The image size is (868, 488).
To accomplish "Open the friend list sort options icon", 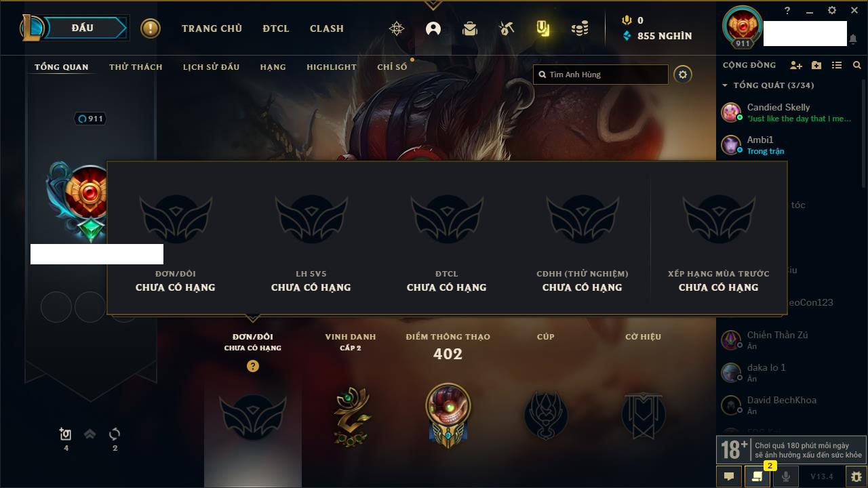I will 837,65.
